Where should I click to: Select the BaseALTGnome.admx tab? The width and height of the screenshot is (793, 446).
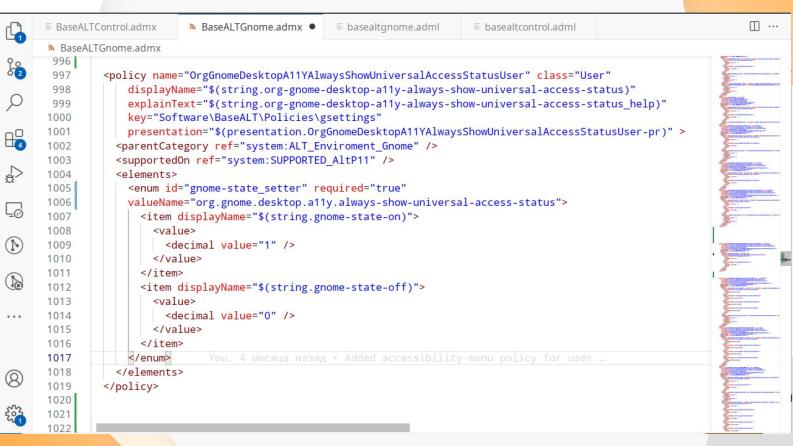coord(251,27)
